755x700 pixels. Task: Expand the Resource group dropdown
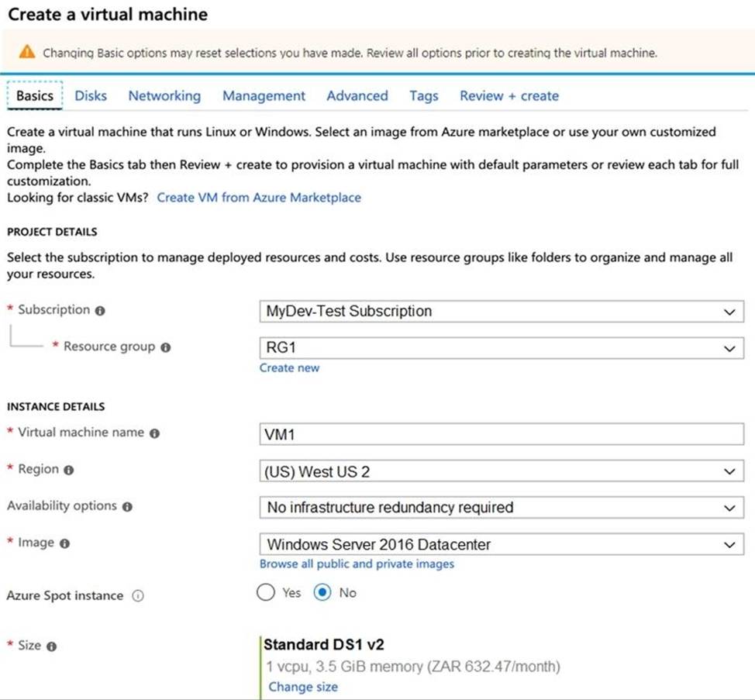(x=501, y=349)
